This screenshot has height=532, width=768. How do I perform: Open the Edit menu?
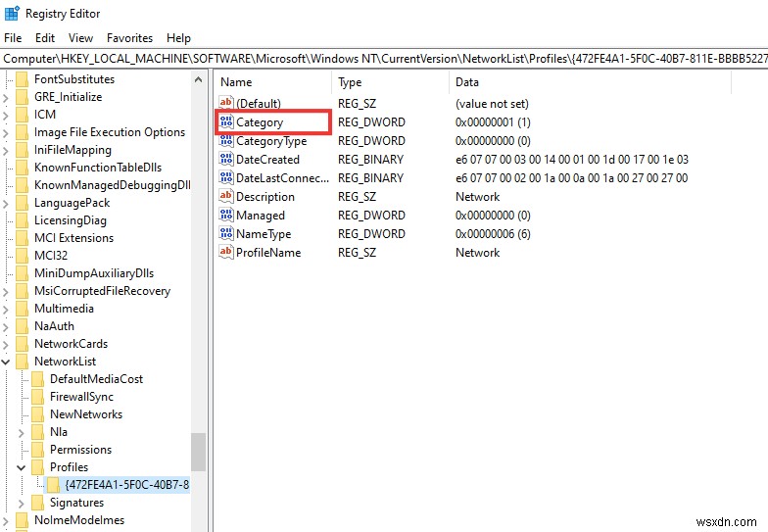pyautogui.click(x=45, y=38)
